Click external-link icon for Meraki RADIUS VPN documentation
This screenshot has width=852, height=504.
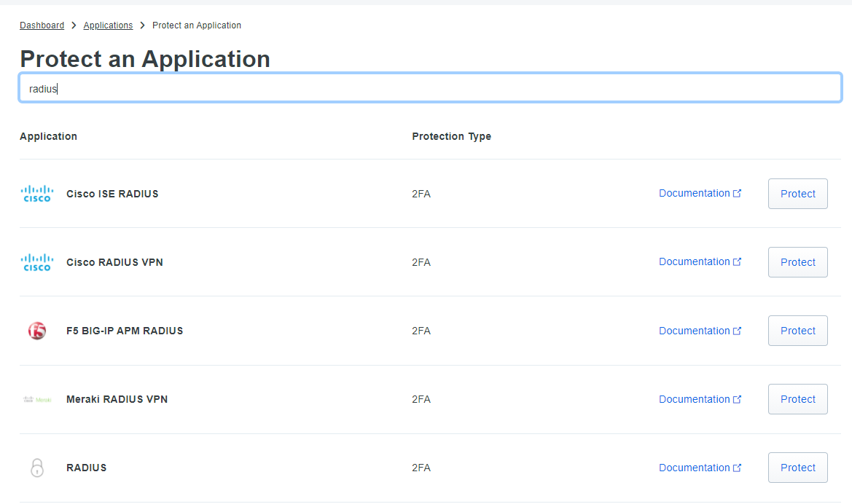coord(737,399)
